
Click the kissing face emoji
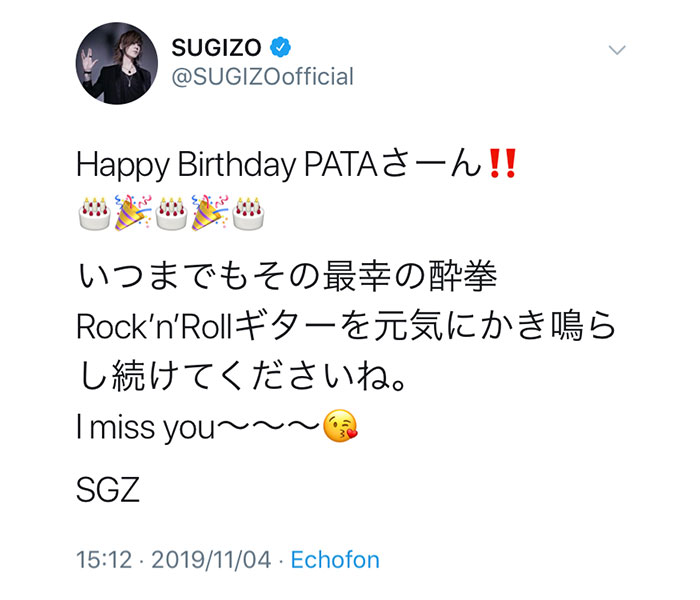(x=340, y=425)
